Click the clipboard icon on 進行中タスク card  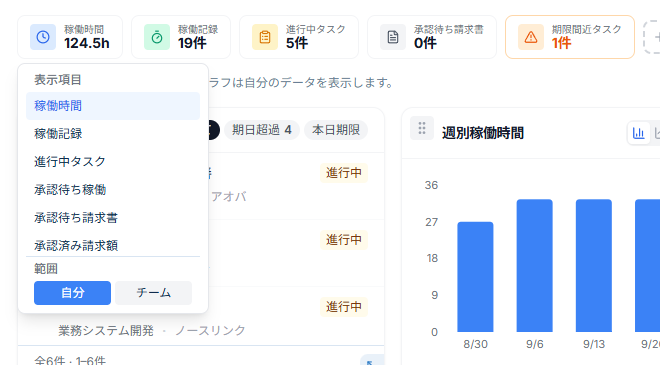[x=265, y=37]
